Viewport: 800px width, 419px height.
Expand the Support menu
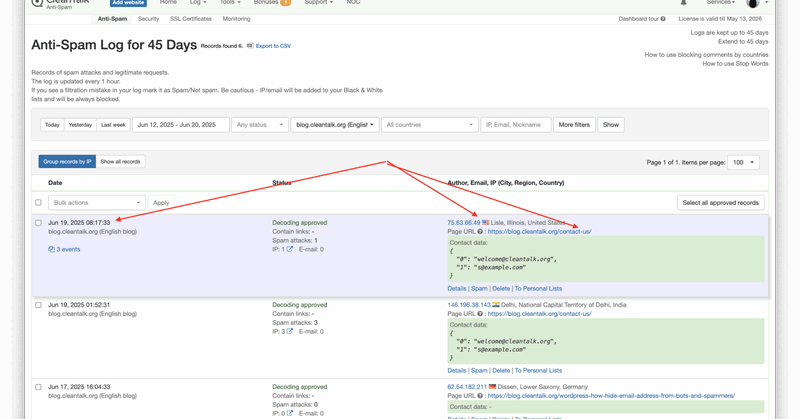(x=318, y=3)
